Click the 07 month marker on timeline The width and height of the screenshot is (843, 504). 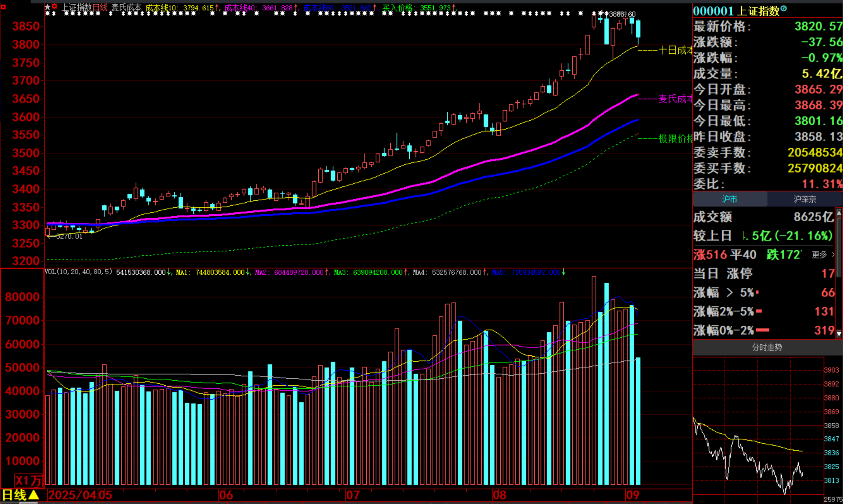352,495
